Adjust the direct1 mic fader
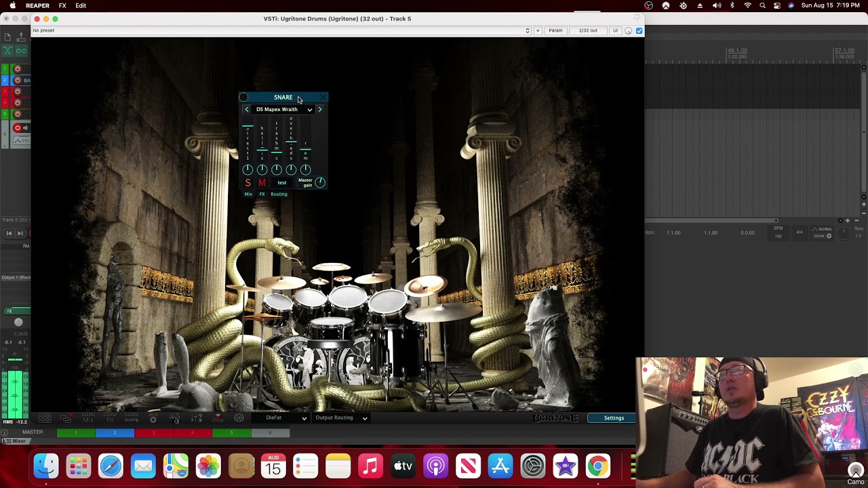 [248, 126]
